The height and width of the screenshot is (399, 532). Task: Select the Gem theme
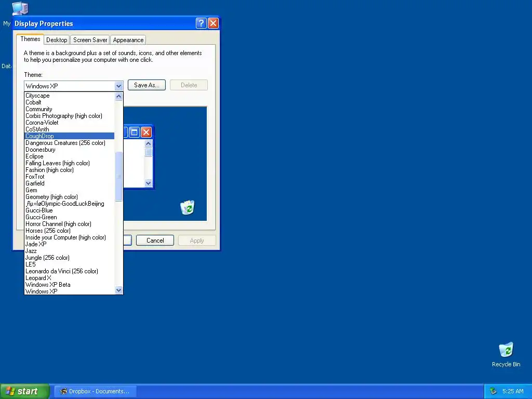[70, 190]
